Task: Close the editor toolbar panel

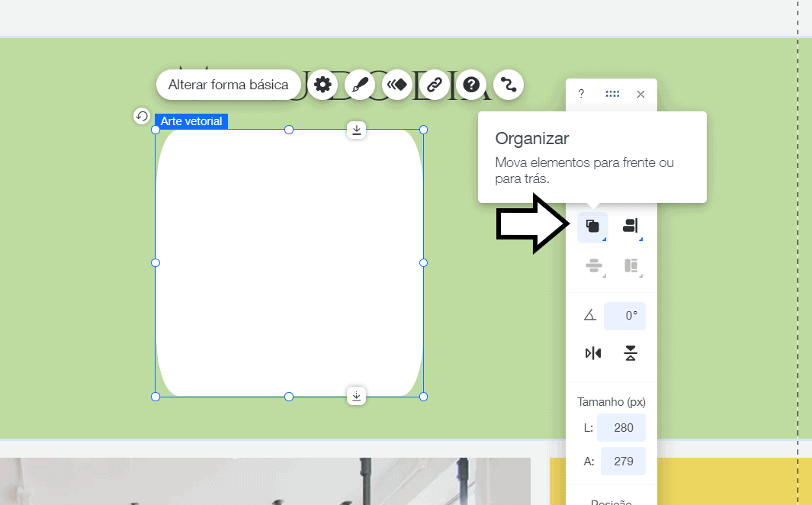Action: [640, 94]
